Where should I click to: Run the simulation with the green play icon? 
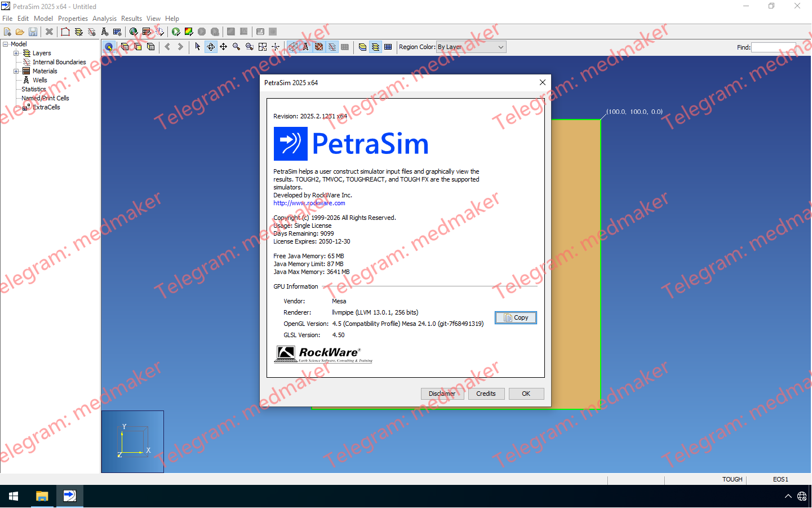coord(176,32)
